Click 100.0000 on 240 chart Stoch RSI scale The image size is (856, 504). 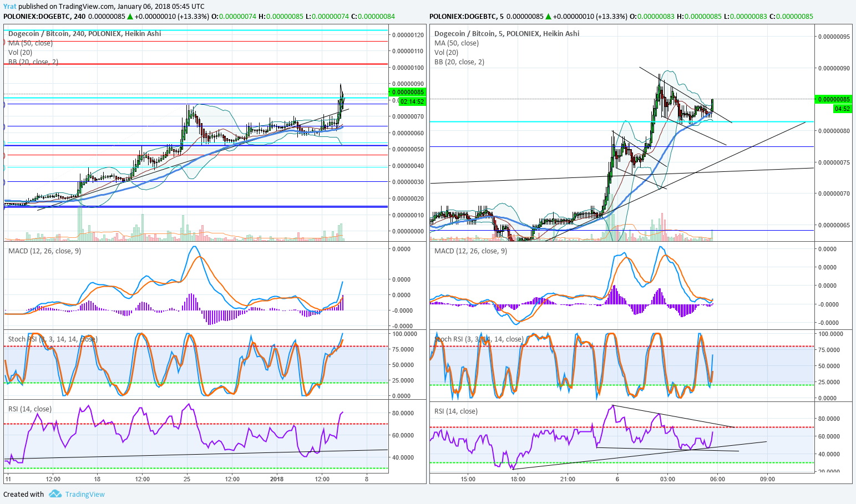[x=404, y=334]
